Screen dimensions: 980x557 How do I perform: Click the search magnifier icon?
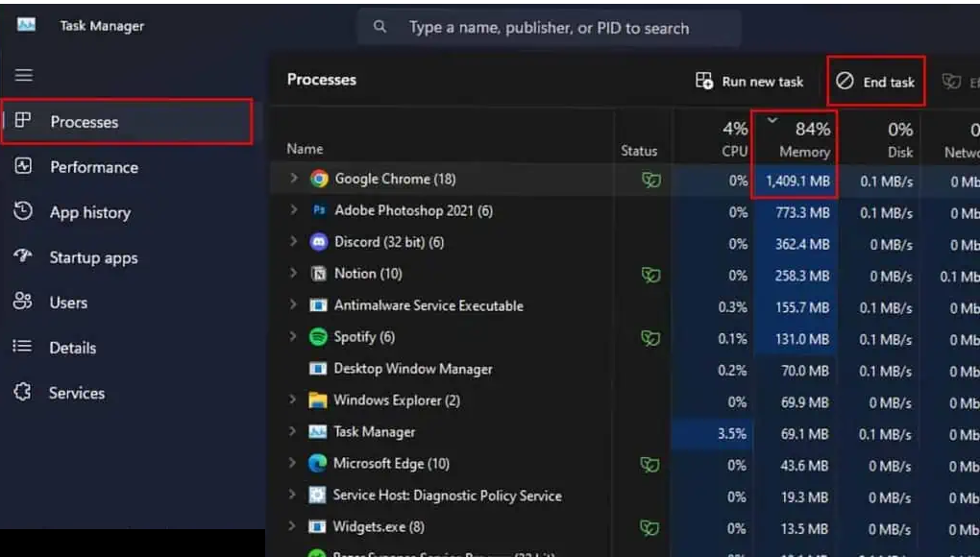tap(380, 27)
